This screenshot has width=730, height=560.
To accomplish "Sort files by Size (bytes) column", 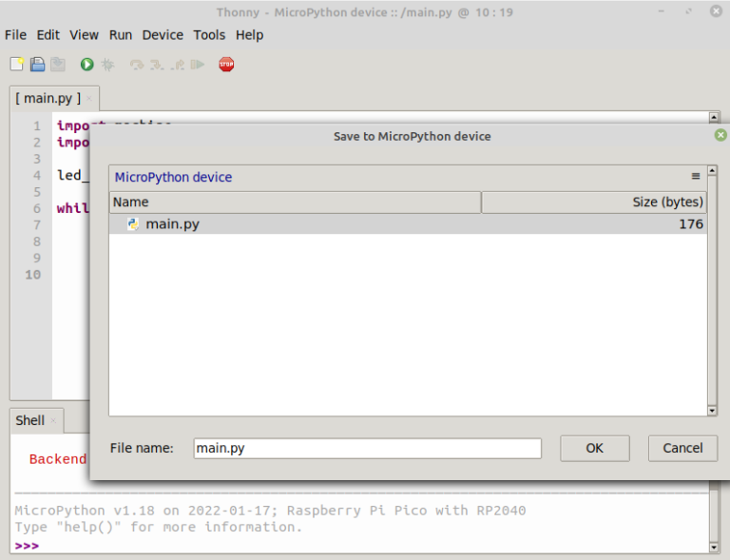I will click(594, 202).
